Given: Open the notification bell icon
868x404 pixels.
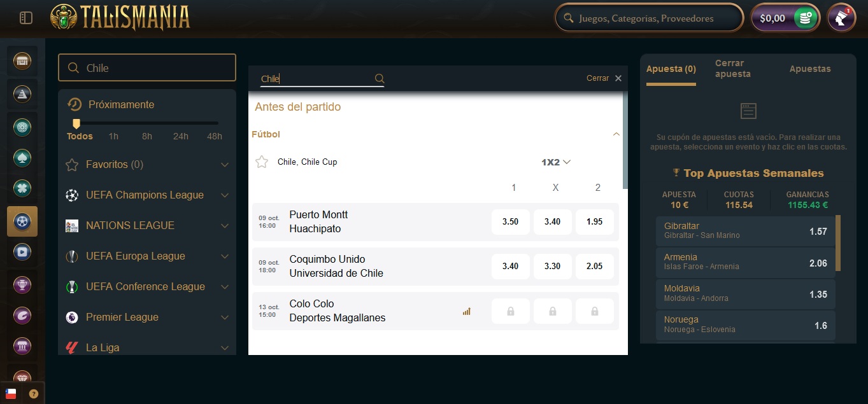Looking at the screenshot, I should [x=841, y=17].
